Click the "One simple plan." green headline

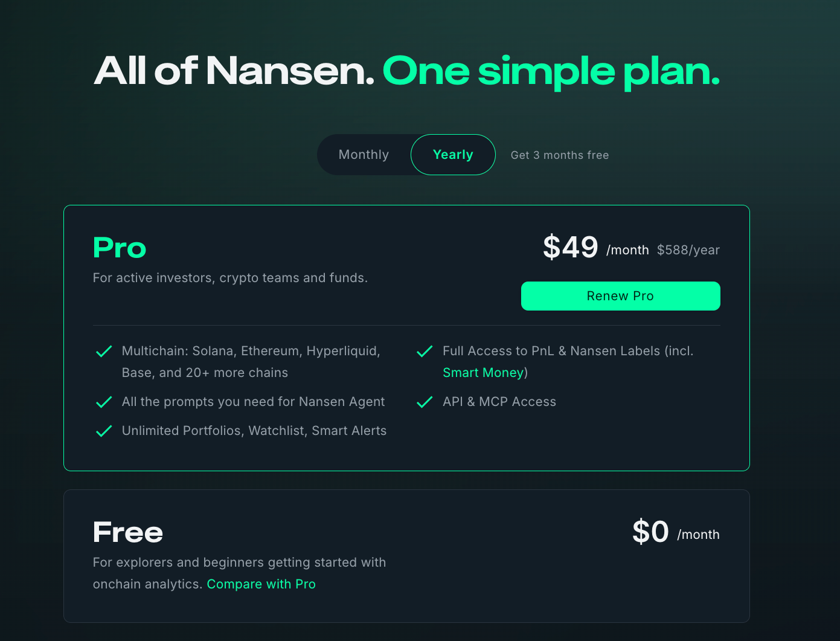point(551,71)
